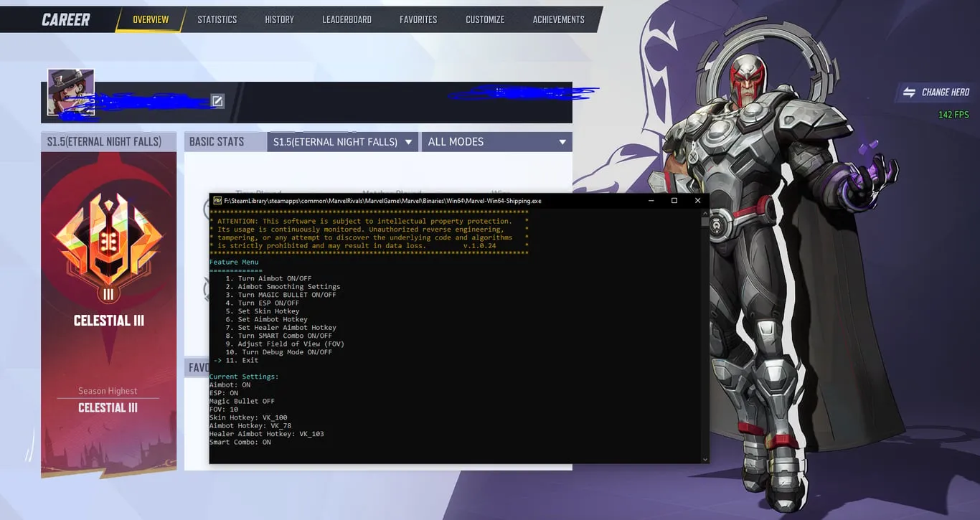Click the 'Aimbot: ON' settings line
Viewport: 980px width, 520px height.
point(230,385)
